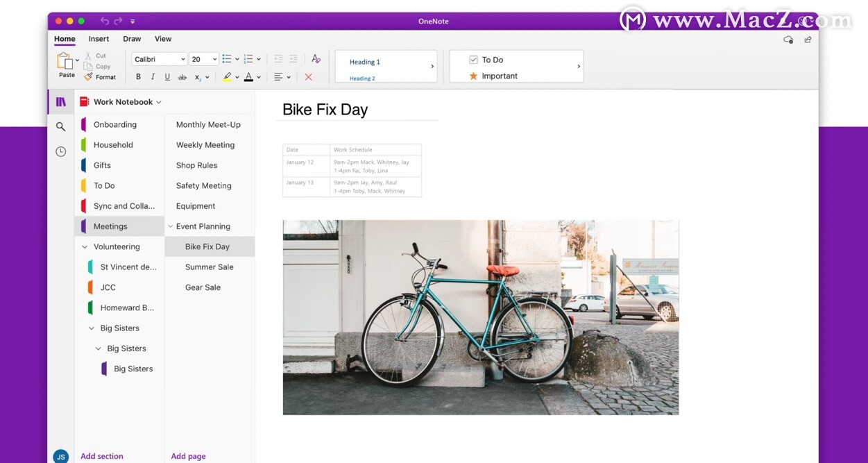
Task: Open the Onboarding section
Action: pyautogui.click(x=119, y=125)
